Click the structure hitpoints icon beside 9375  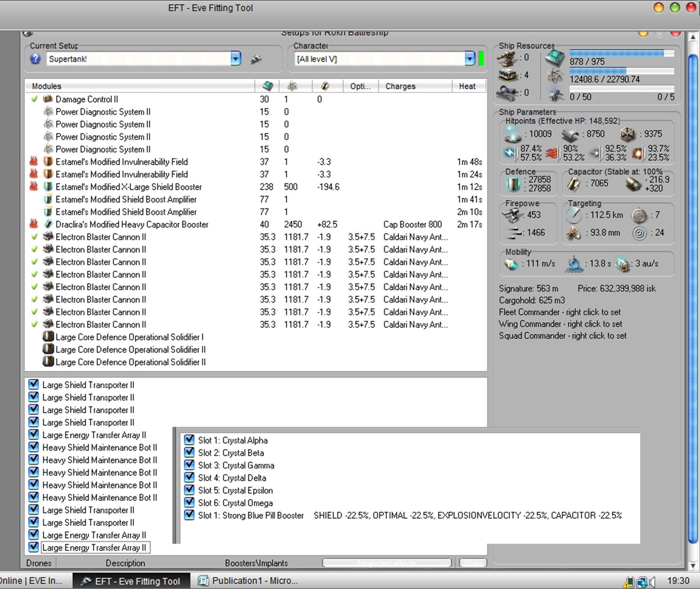pos(628,134)
